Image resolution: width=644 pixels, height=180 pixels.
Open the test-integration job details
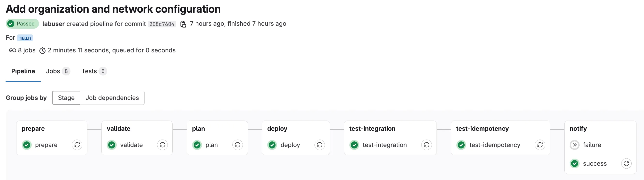tap(384, 145)
